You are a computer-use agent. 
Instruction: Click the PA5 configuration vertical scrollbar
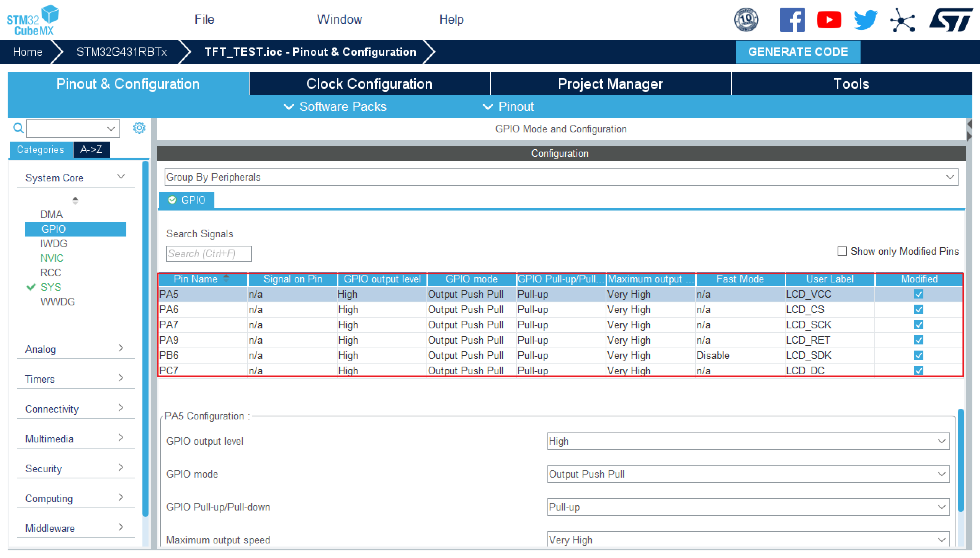(x=960, y=460)
